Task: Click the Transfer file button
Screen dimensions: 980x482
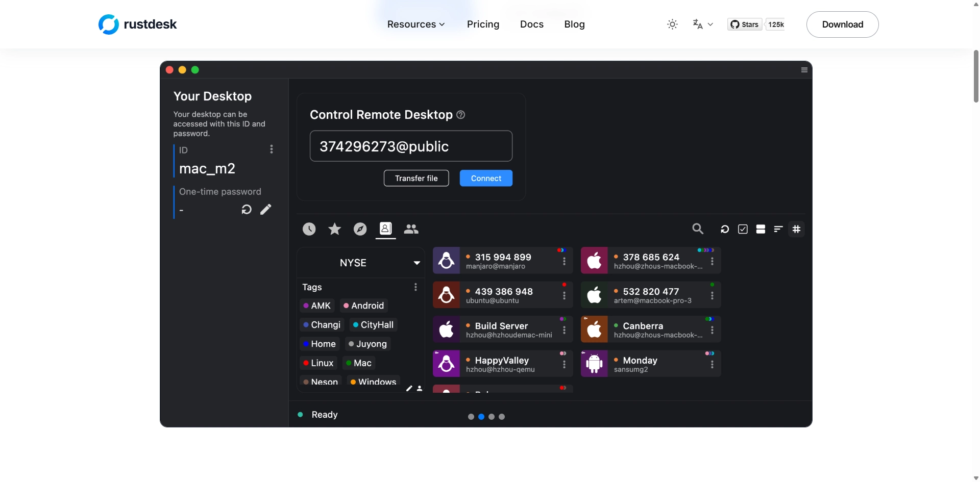Action: tap(416, 178)
